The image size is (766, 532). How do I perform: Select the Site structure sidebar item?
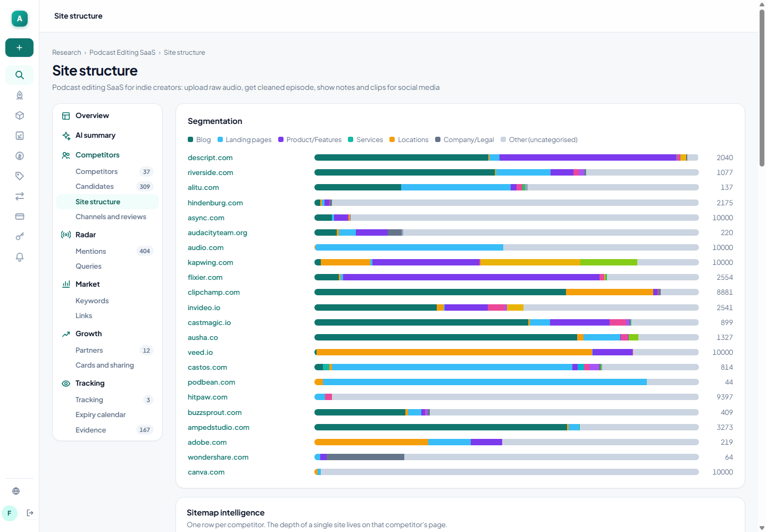click(x=107, y=202)
